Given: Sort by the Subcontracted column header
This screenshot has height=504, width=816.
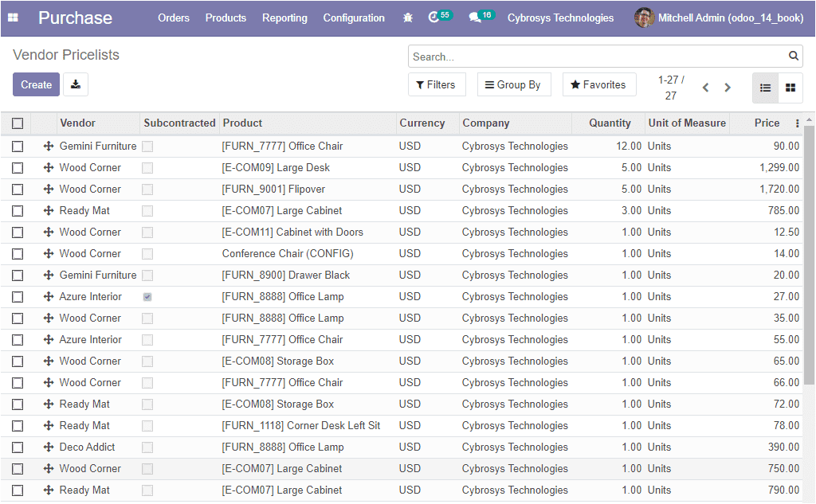Looking at the screenshot, I should [179, 123].
